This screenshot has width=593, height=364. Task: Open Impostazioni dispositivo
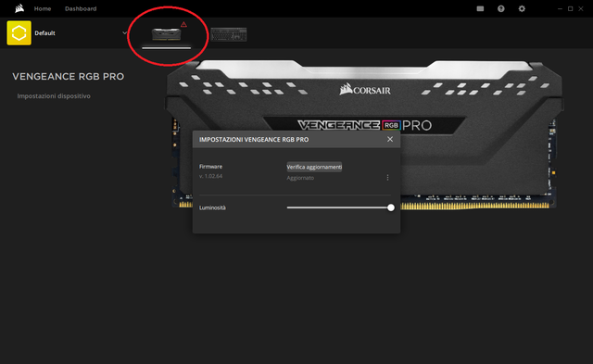[54, 96]
